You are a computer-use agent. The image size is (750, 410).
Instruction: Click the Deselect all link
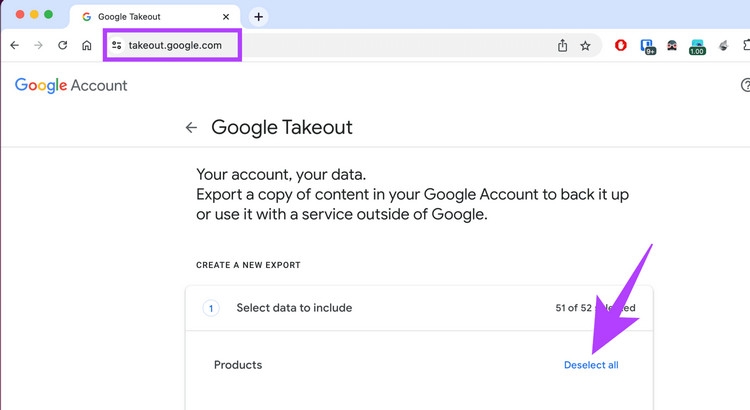pyautogui.click(x=591, y=365)
